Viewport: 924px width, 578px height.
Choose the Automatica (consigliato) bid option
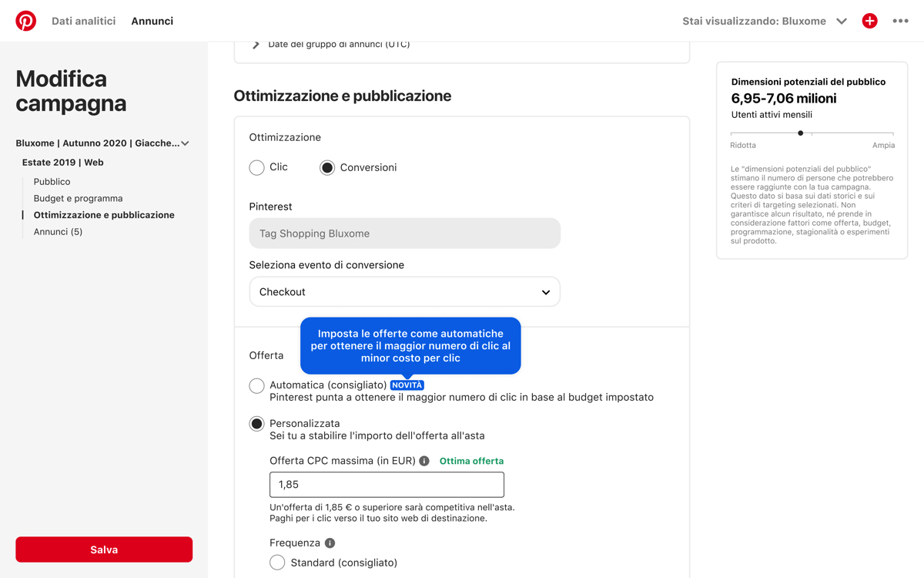pos(257,385)
